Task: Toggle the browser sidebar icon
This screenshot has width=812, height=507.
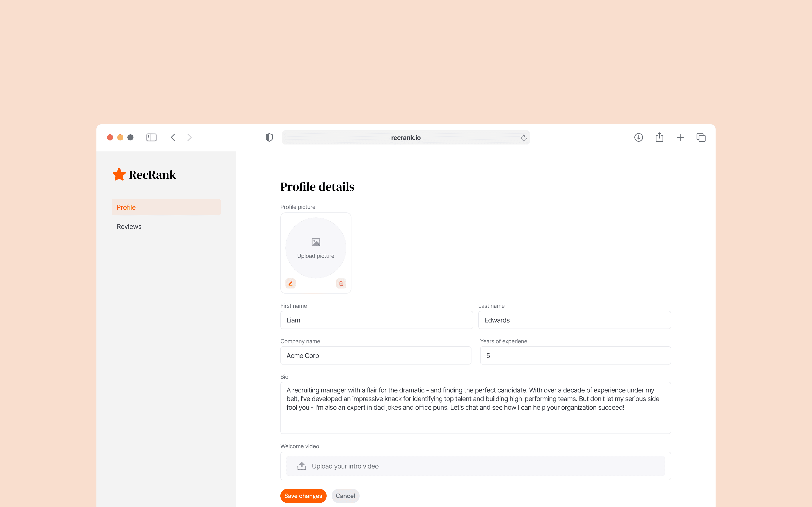Action: click(x=151, y=137)
